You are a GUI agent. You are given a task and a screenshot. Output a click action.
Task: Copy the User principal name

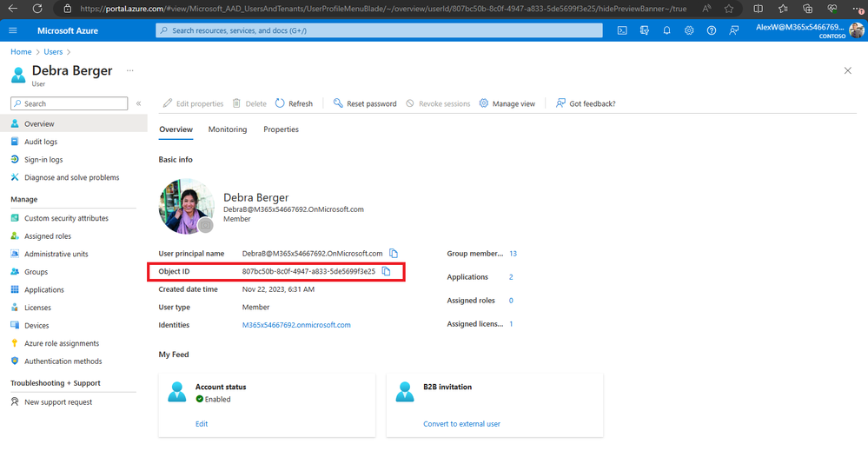point(394,253)
